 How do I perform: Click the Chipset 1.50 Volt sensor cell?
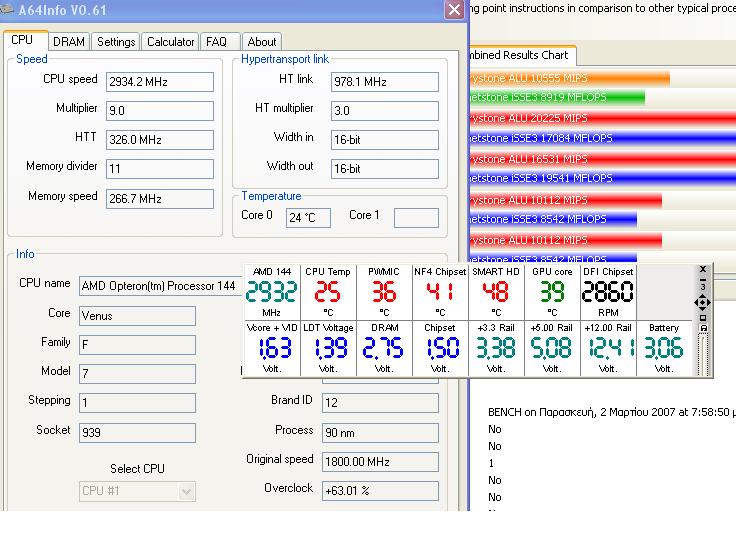point(440,348)
